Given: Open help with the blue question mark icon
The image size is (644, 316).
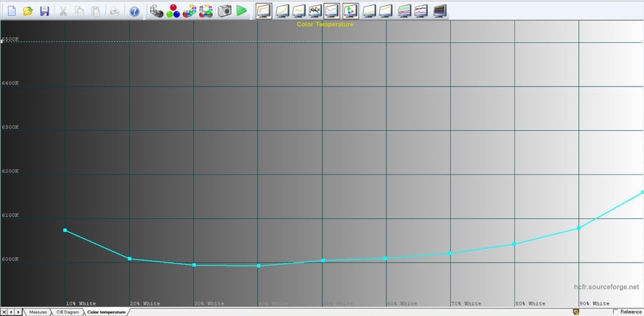Looking at the screenshot, I should coord(135,10).
